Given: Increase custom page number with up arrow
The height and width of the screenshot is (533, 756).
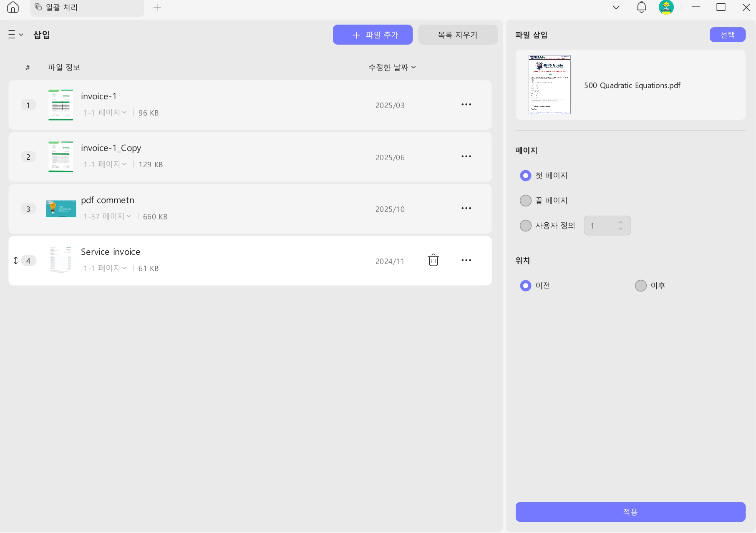Looking at the screenshot, I should (621, 222).
